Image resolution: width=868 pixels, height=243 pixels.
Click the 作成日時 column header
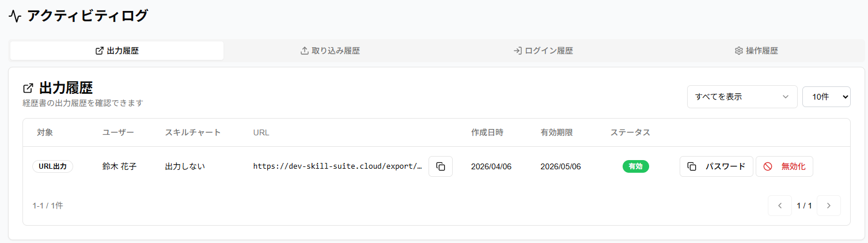click(487, 132)
